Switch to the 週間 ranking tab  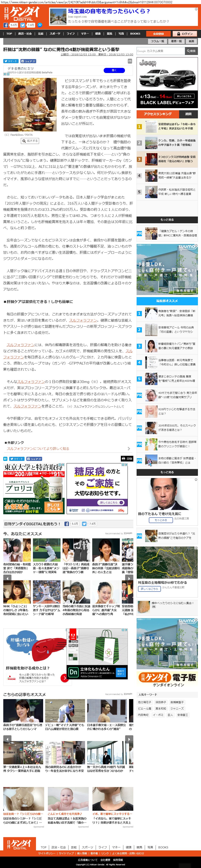point(188,114)
